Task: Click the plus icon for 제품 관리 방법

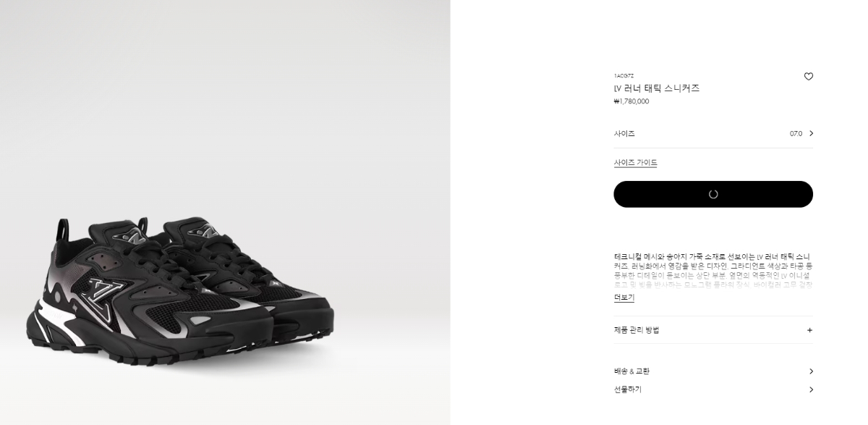Action: point(809,330)
